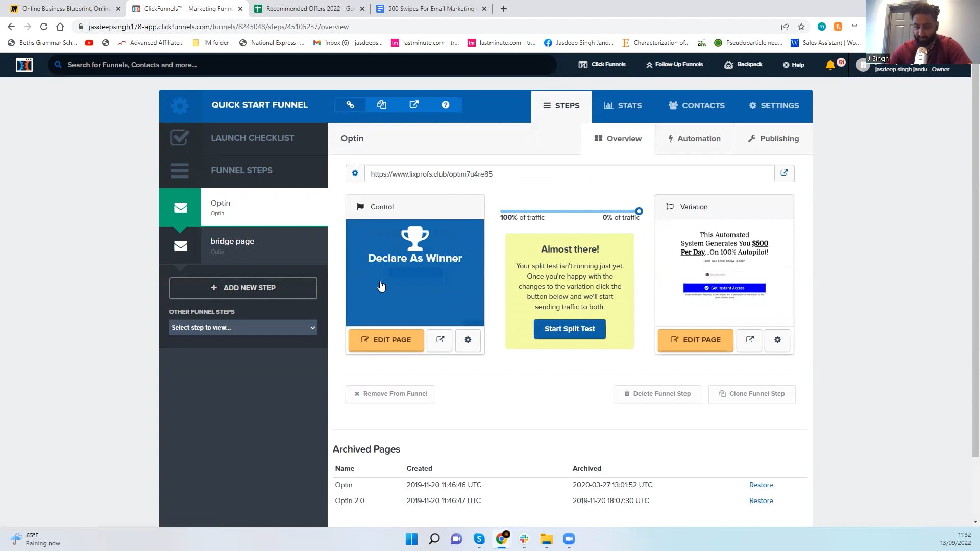Image resolution: width=980 pixels, height=551 pixels.
Task: Open page URL in new tab icon
Action: coord(784,173)
